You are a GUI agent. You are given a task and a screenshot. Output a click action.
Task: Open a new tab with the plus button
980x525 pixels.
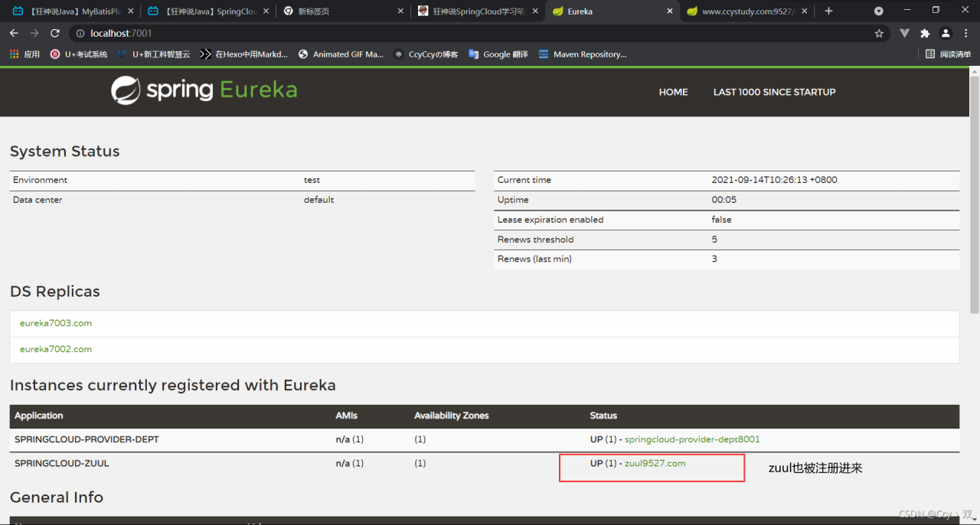click(x=828, y=11)
